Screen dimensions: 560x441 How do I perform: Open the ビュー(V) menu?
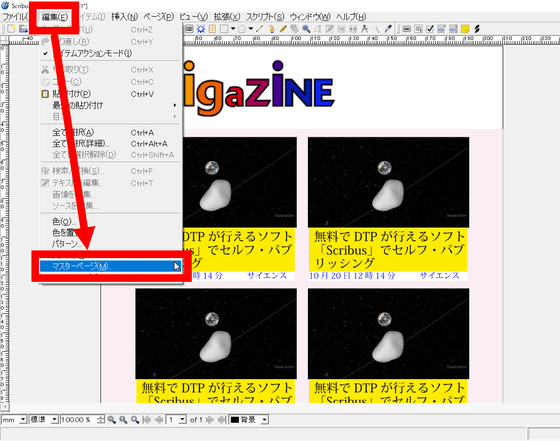click(x=193, y=16)
